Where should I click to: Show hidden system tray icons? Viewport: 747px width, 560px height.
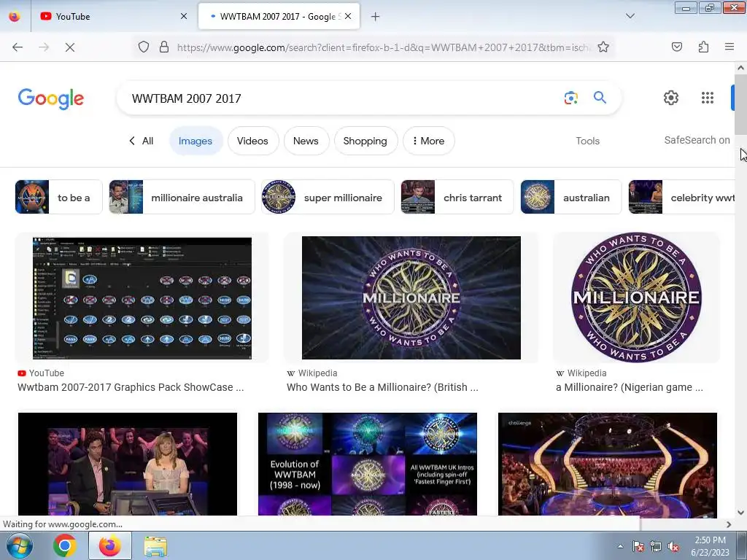(x=620, y=546)
